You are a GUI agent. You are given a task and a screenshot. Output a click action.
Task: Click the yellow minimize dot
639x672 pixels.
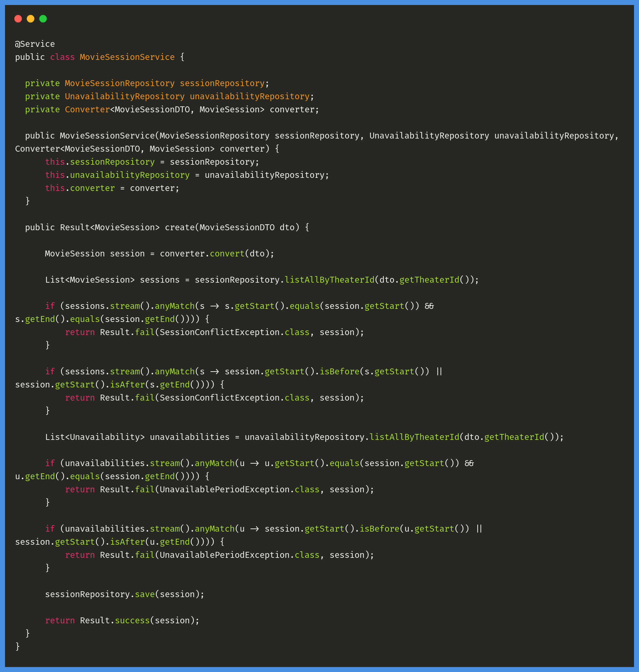[x=31, y=19]
